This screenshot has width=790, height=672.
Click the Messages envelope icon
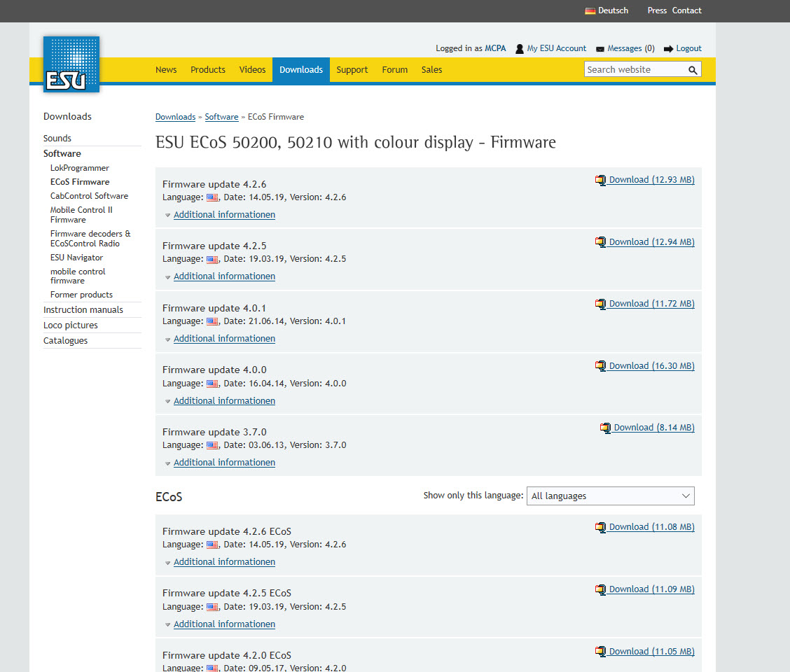[x=600, y=49]
